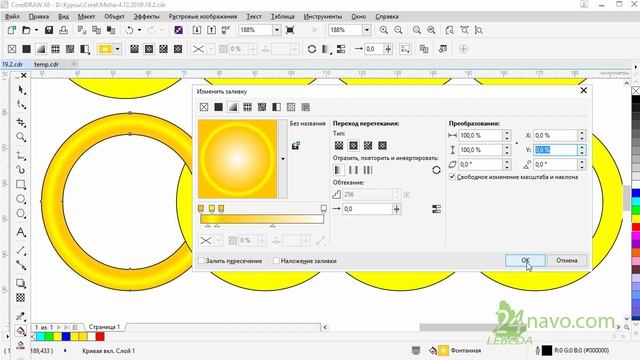Image resolution: width=640 pixels, height=360 pixels.
Task: Select the Zoom tool in toolbox
Action: point(21,137)
